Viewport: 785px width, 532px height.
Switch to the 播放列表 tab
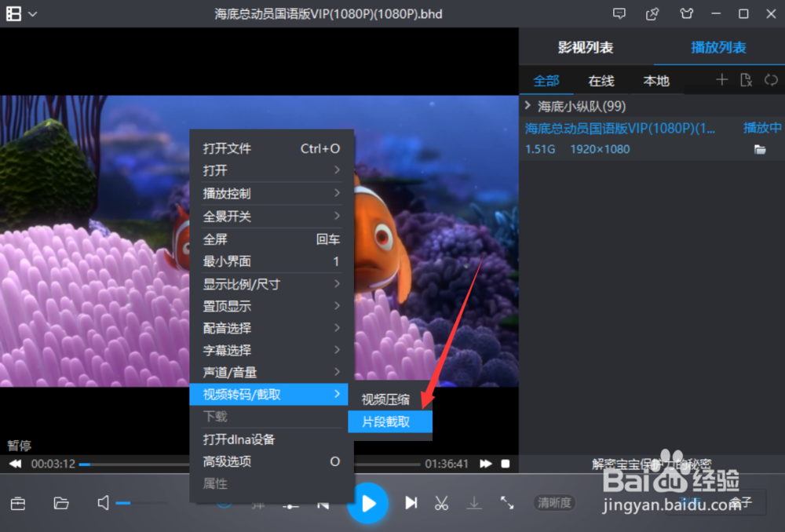coord(718,48)
